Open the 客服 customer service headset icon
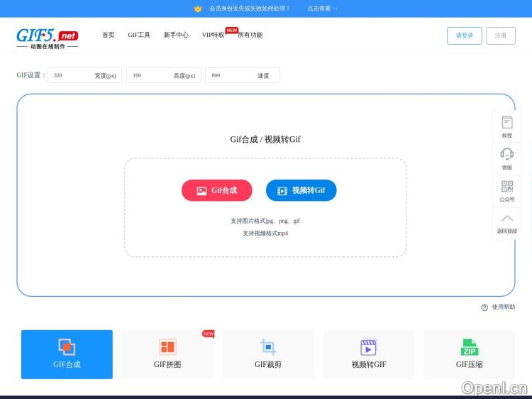Screen dimensions: 532x399 tap(506, 154)
